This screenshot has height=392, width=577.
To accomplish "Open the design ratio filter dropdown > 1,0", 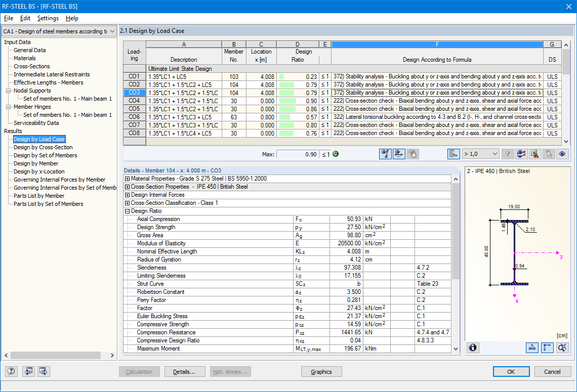I will coord(481,154).
